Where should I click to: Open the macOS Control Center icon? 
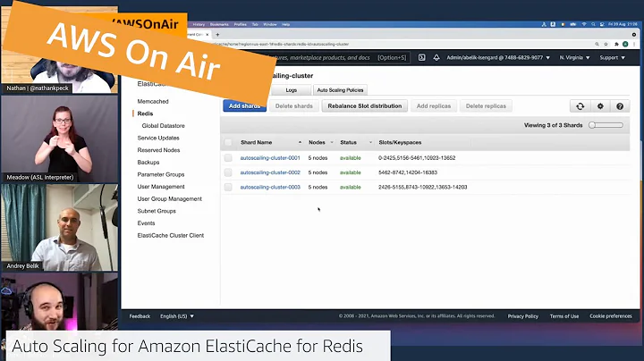(x=602, y=24)
